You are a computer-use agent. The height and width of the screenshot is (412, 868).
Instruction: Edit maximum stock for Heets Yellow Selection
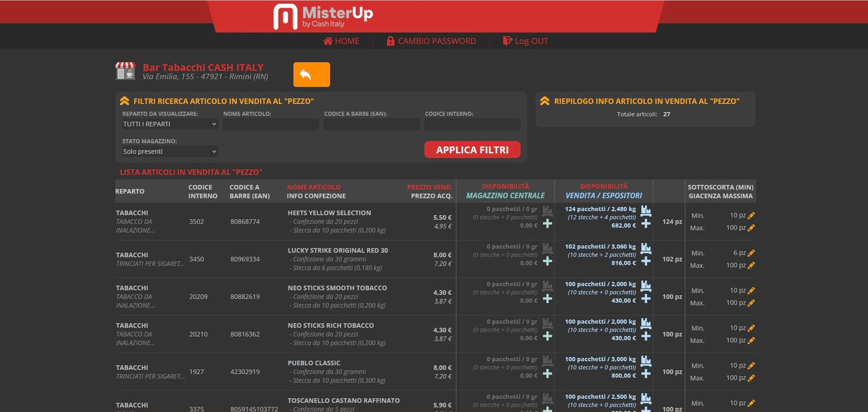[751, 228]
